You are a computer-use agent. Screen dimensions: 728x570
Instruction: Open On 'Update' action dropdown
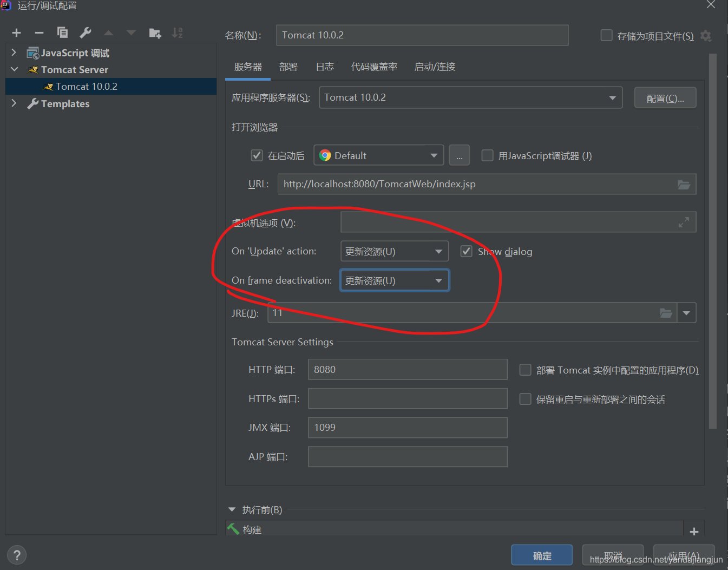395,251
